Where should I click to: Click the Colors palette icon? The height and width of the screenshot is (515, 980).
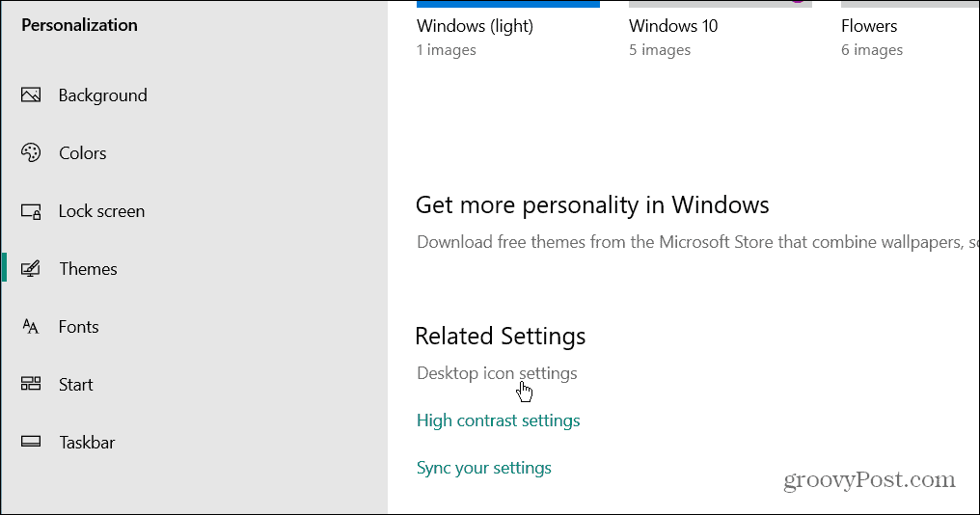(31, 153)
